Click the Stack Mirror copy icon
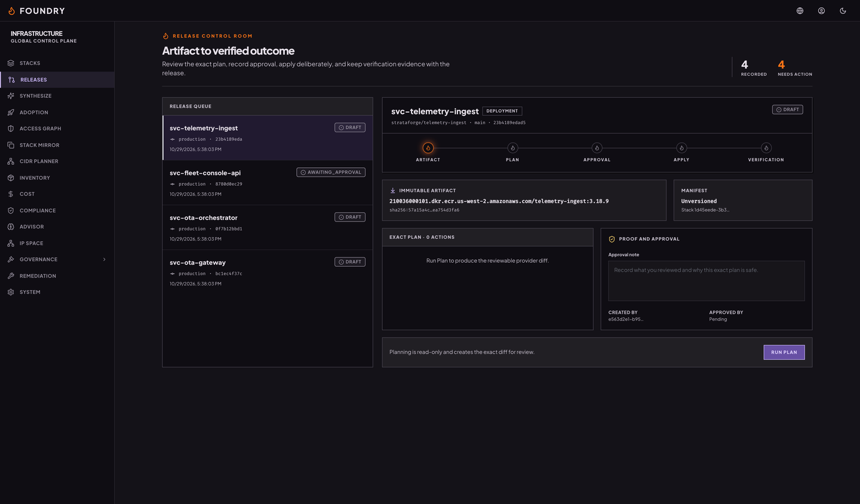The height and width of the screenshot is (504, 860). [x=11, y=145]
